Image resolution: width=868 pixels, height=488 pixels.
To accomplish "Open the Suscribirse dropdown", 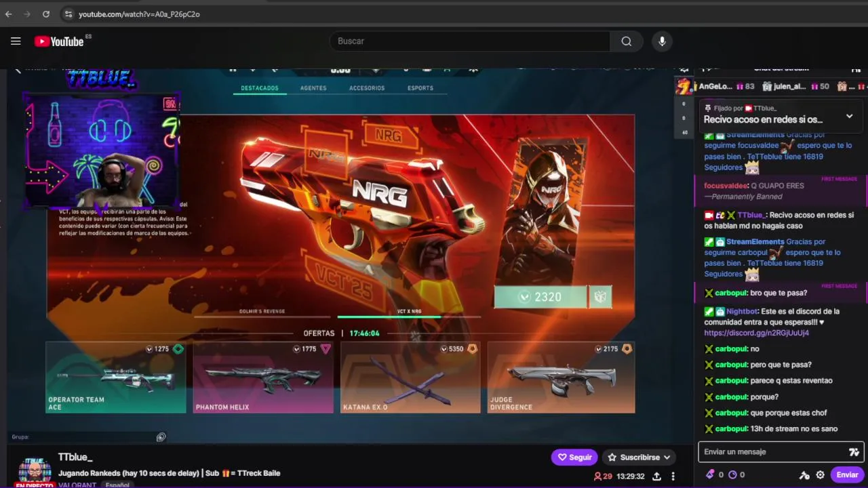I will coord(639,457).
